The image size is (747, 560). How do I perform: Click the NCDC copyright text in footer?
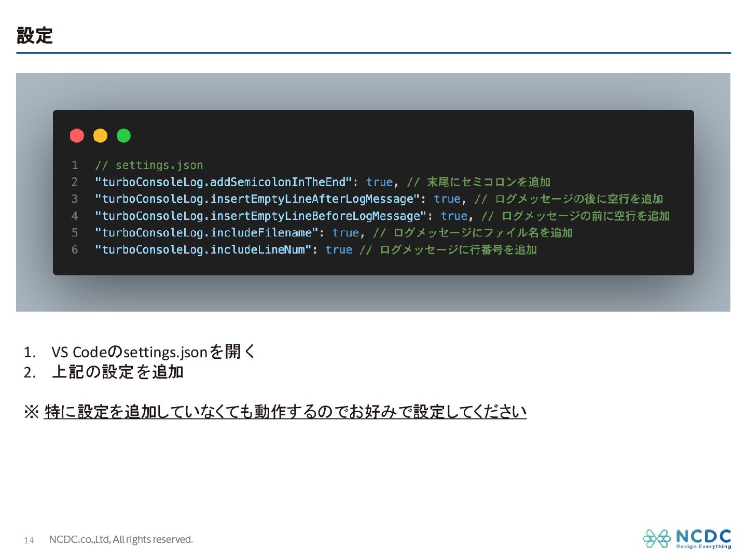point(121,540)
